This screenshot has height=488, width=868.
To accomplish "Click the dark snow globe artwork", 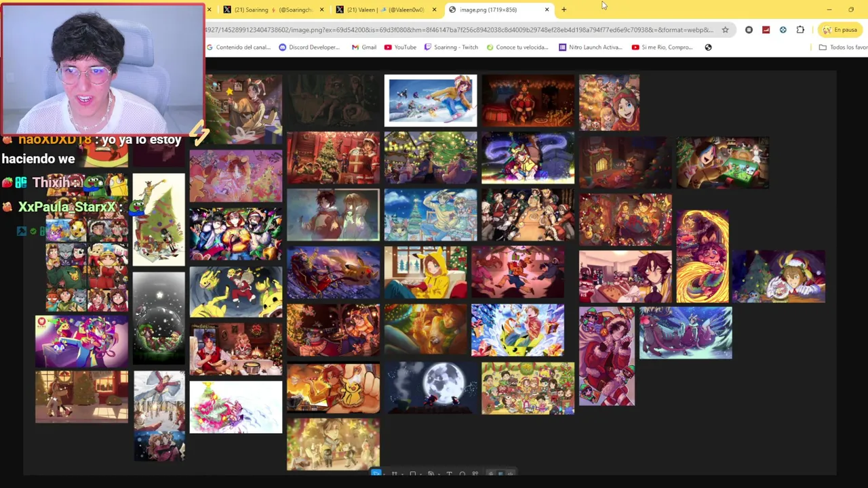I will (159, 319).
